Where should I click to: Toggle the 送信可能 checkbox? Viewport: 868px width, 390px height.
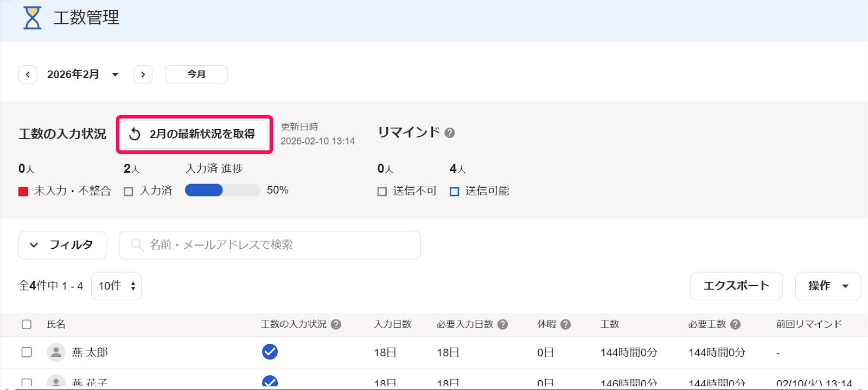(x=455, y=191)
